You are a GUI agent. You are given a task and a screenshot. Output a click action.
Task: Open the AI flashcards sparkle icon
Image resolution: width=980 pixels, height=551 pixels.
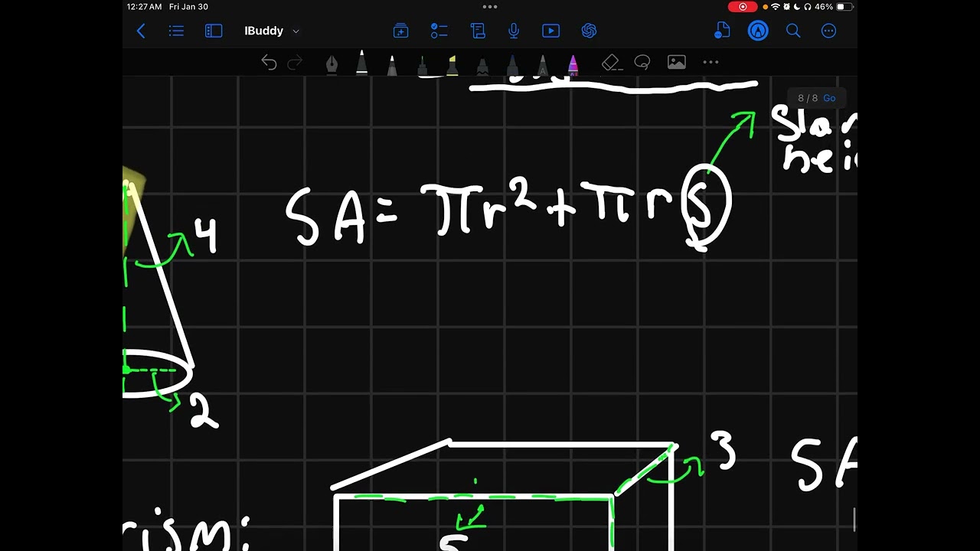[x=400, y=31]
